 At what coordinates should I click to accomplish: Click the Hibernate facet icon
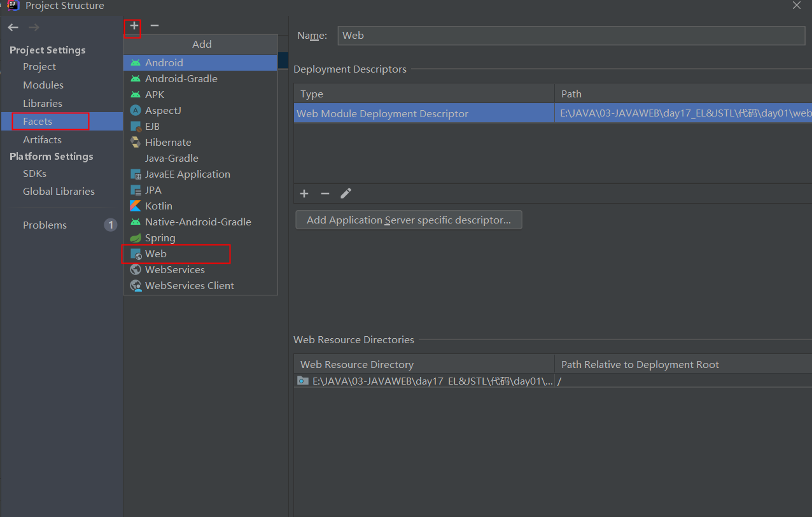click(135, 142)
